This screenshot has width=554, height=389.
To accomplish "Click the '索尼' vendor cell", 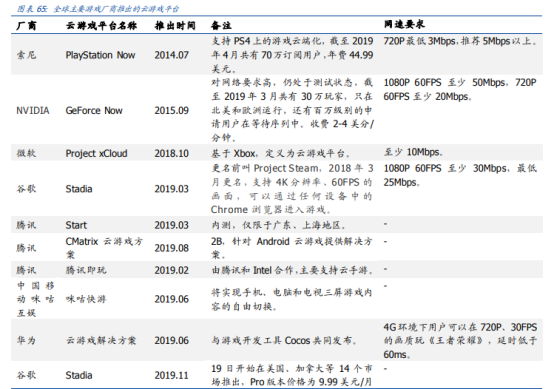I will pyautogui.click(x=26, y=55).
